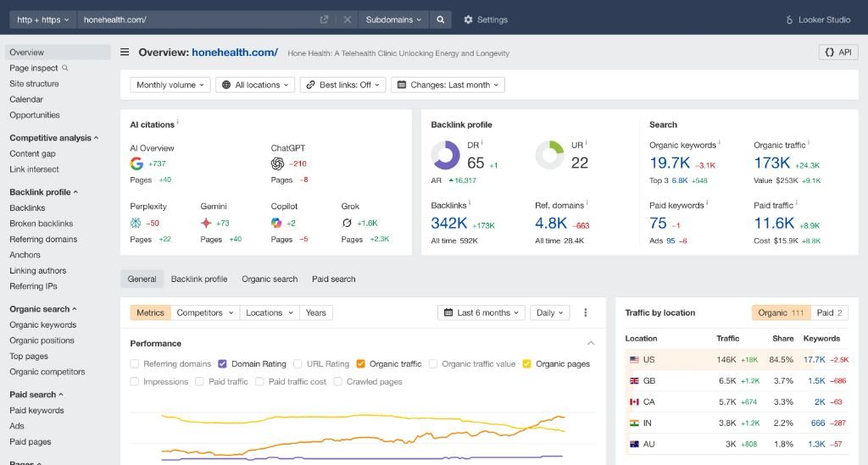Switch to General tab
The image size is (868, 465).
pyautogui.click(x=142, y=280)
